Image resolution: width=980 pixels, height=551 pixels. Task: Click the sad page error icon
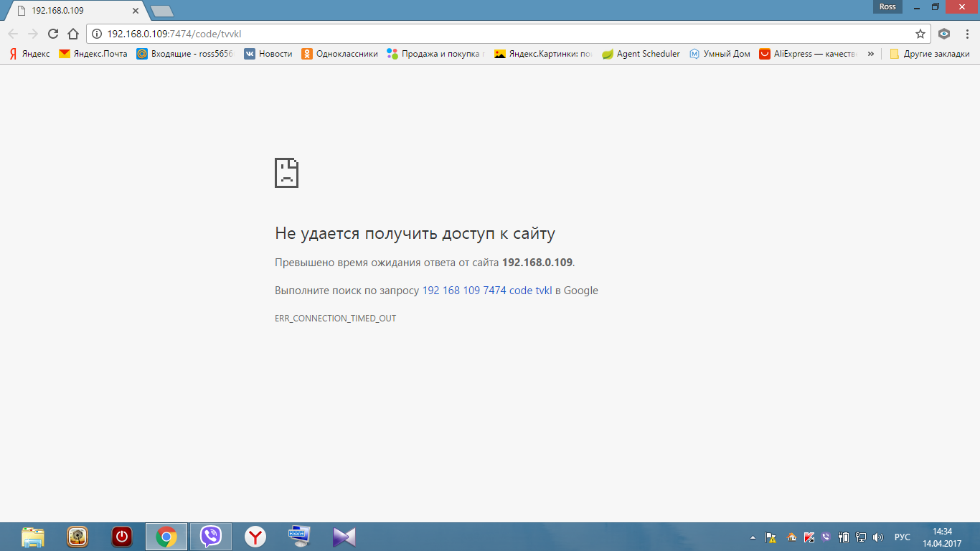pos(286,173)
